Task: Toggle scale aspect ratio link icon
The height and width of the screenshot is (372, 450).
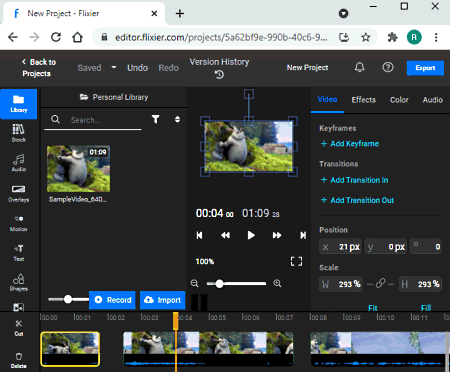Action: pos(380,284)
